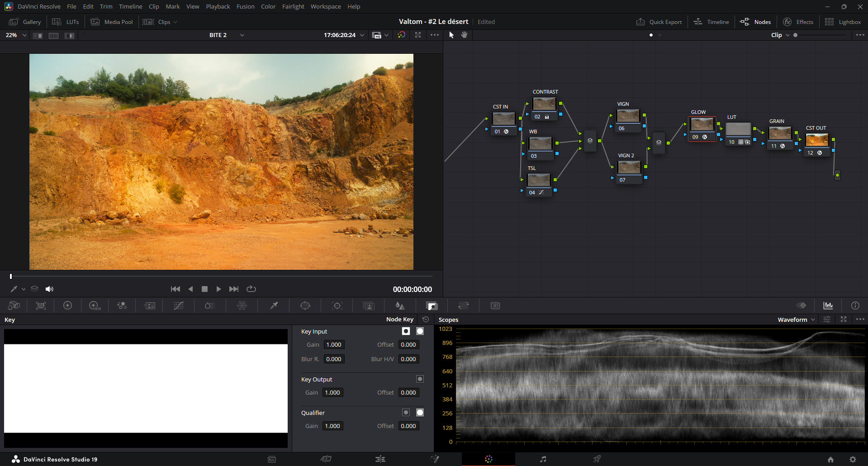
Task: Open the Motion Effects palette
Action: click(x=149, y=306)
